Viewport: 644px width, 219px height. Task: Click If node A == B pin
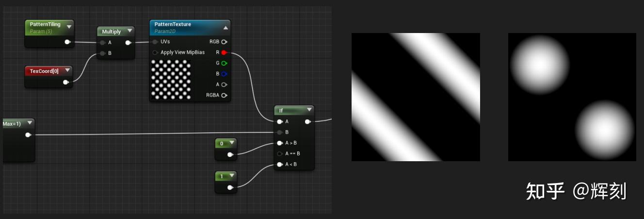[x=280, y=154]
